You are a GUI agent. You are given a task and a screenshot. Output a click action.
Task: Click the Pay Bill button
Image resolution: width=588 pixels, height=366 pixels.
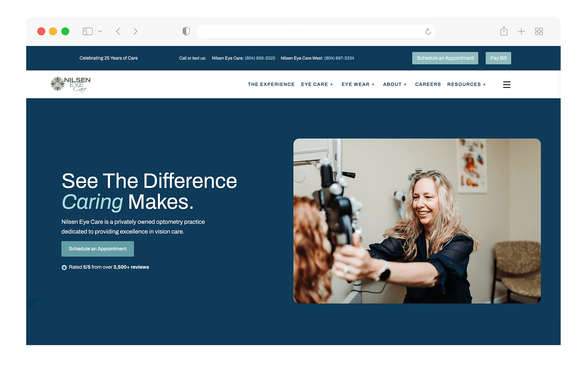pos(498,58)
